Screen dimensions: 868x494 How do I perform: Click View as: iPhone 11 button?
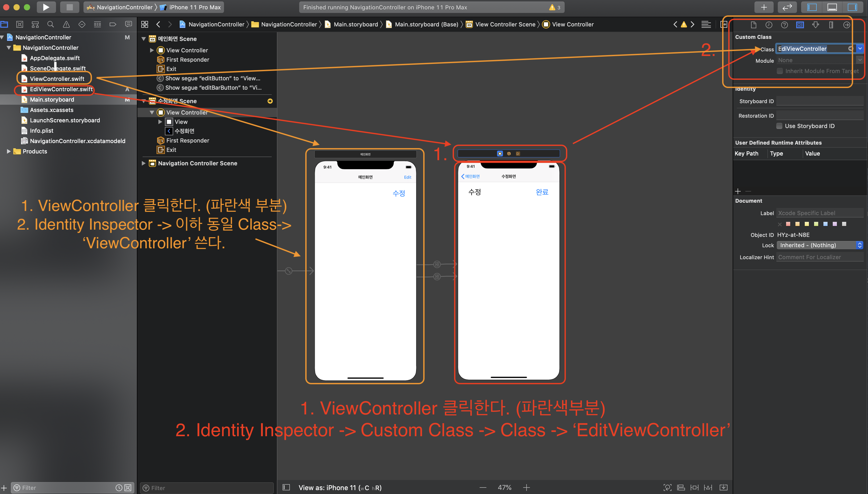340,488
